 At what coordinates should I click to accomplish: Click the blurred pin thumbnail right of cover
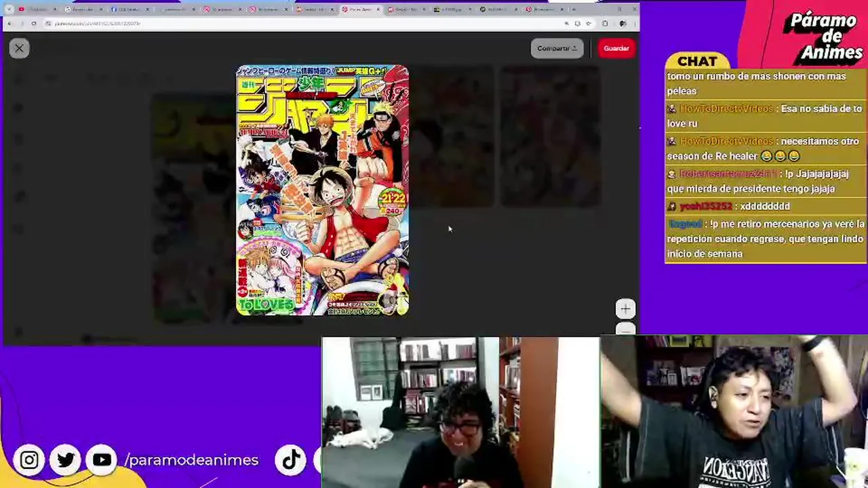pos(453,136)
